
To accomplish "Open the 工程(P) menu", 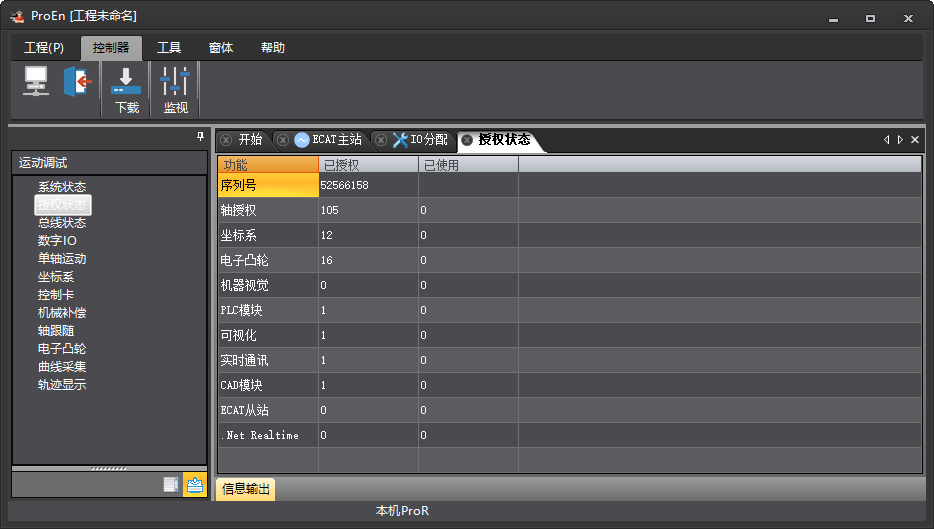I will (43, 48).
